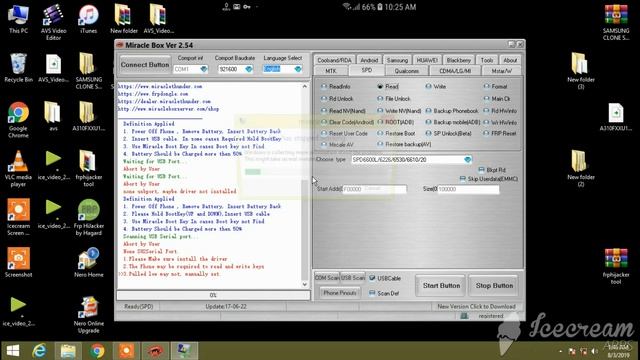This screenshot has height=360, width=640.
Task: Click the Start Addr input field
Action: (375, 189)
